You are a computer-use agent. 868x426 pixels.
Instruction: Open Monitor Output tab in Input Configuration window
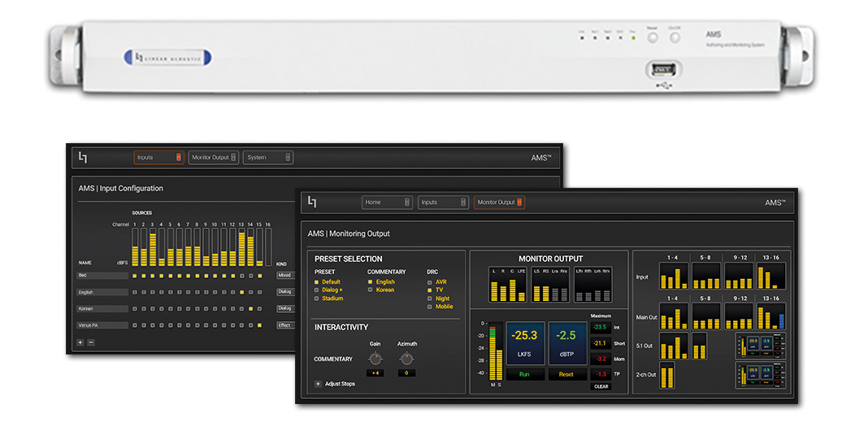click(214, 158)
